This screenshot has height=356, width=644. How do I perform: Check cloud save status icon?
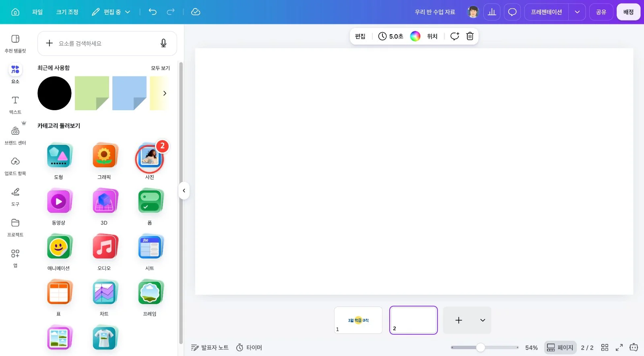(x=196, y=12)
